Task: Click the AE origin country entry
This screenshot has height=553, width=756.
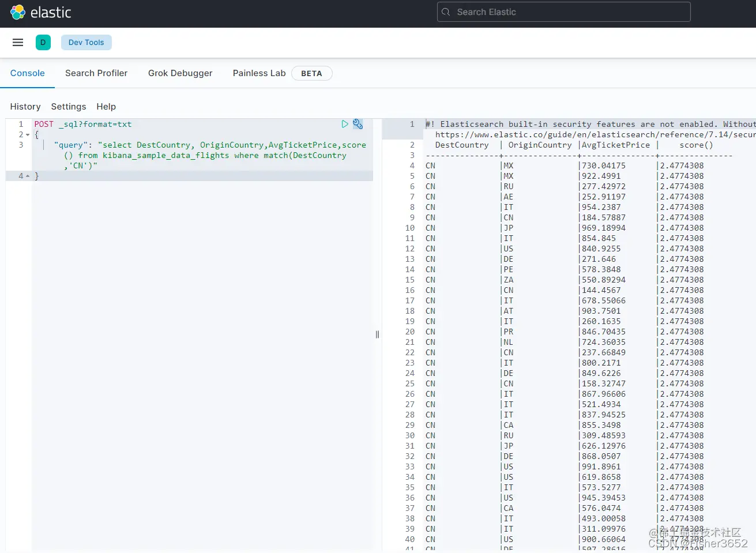Action: coord(509,197)
